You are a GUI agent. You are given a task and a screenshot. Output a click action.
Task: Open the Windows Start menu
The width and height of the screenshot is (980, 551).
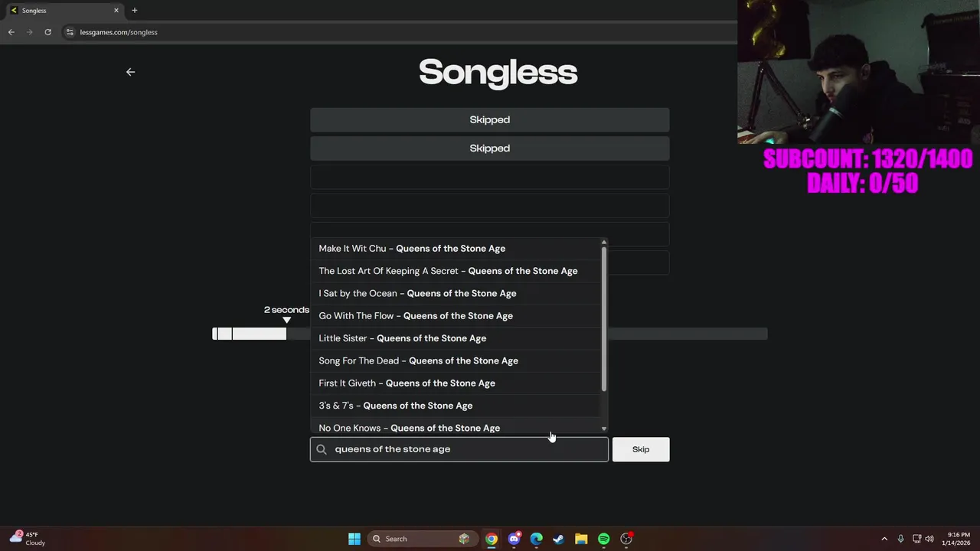tap(354, 539)
